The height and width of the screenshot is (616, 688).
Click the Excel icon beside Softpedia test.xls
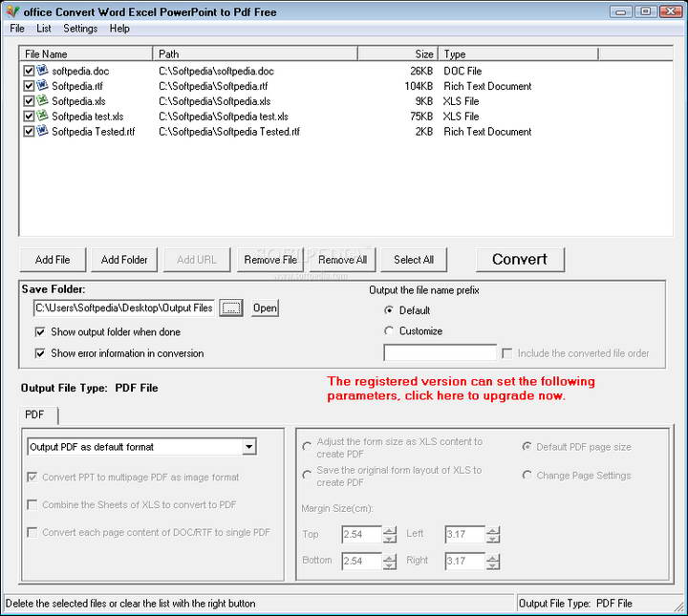tap(42, 116)
